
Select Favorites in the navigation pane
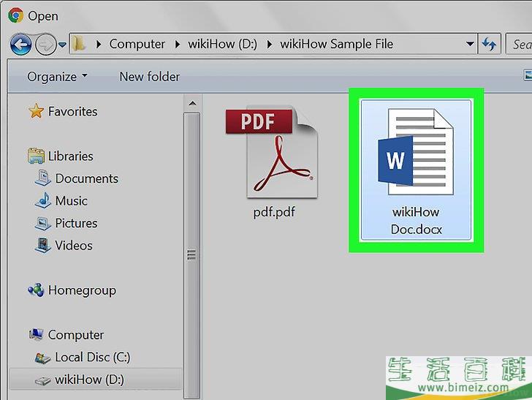pyautogui.click(x=72, y=112)
